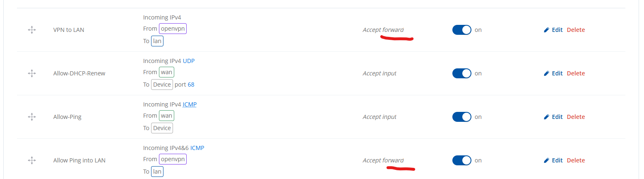Image resolution: width=644 pixels, height=179 pixels.
Task: Click the pencil icon for Allow Ping into LAN
Action: click(x=546, y=160)
